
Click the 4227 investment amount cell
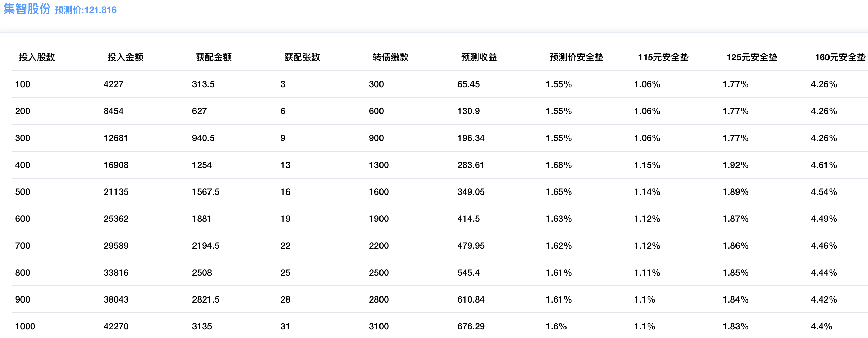click(x=113, y=84)
